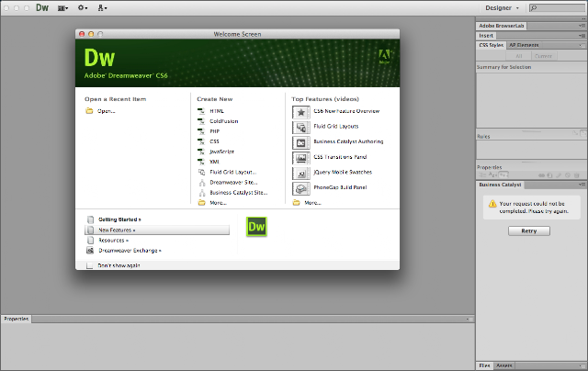This screenshot has height=371, width=588.
Task: Open the CSS Styles panel options menu
Action: tap(582, 45)
